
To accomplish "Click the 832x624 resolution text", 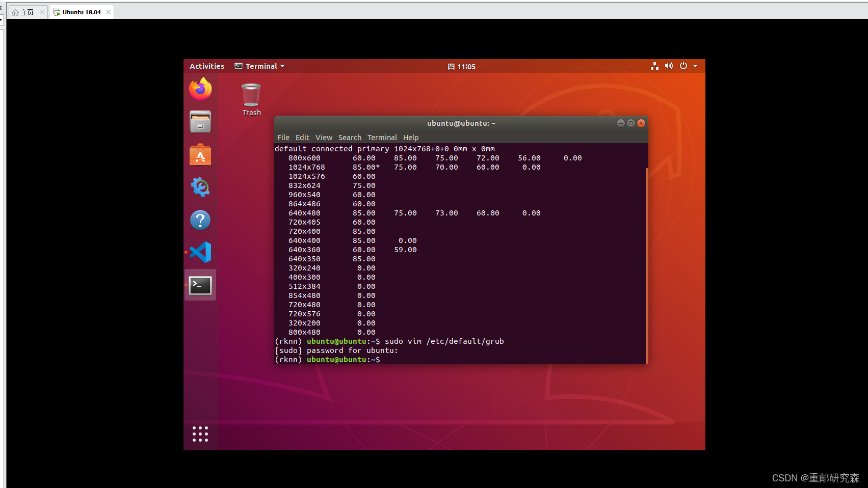I will pos(304,185).
